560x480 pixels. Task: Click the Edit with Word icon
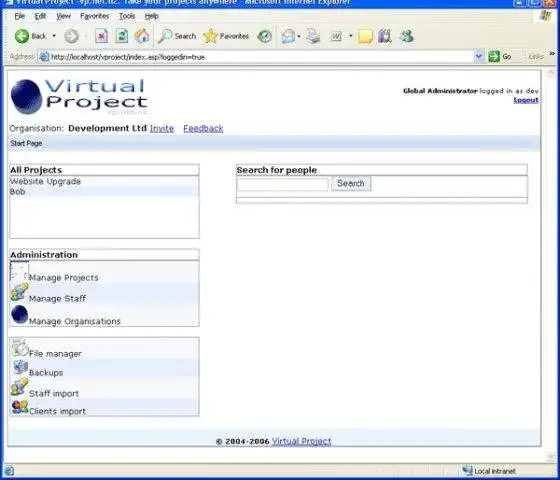click(x=336, y=36)
